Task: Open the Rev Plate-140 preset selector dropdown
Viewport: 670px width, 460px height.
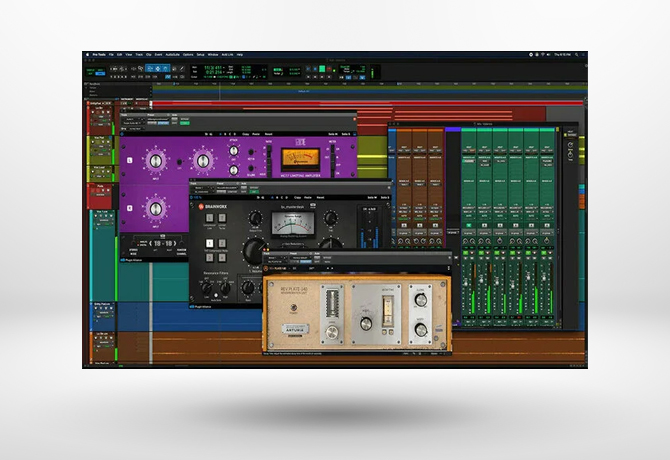Action: [x=300, y=258]
